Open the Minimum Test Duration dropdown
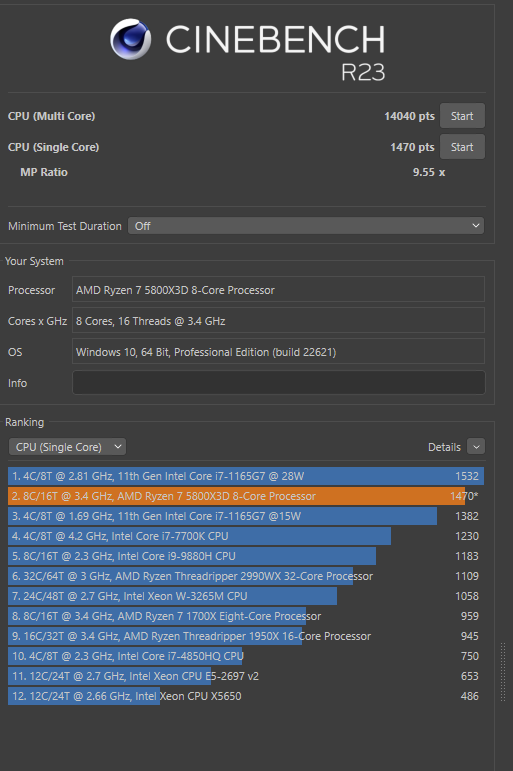Screen dimensions: 513x771 click(306, 226)
